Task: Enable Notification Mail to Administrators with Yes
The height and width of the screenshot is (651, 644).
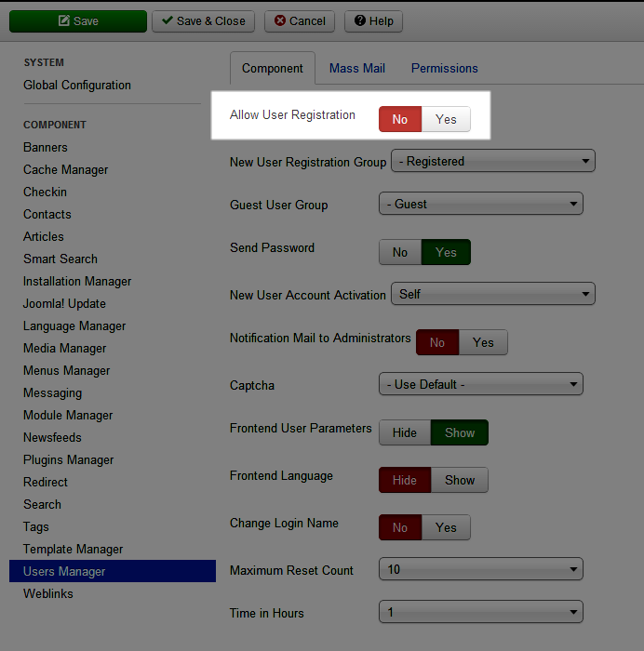Action: coord(483,342)
